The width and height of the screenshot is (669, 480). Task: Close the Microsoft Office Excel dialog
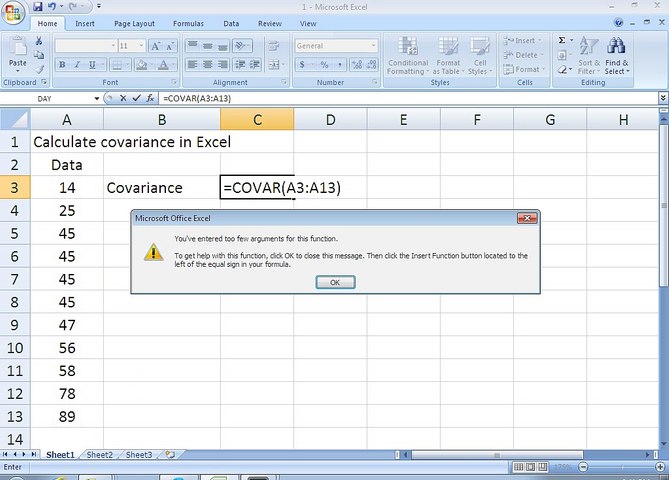527,218
